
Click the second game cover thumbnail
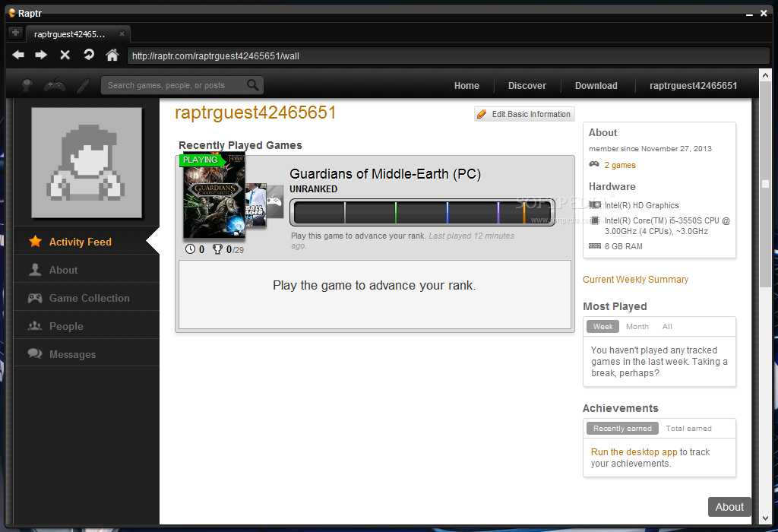pos(256,205)
